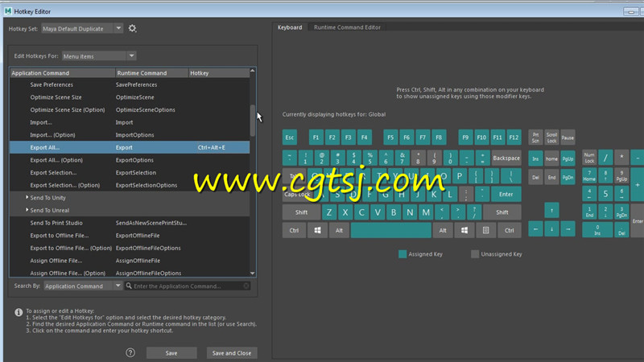Switch to Runtime Command Editor tab
The image size is (644, 362).
pyautogui.click(x=347, y=27)
